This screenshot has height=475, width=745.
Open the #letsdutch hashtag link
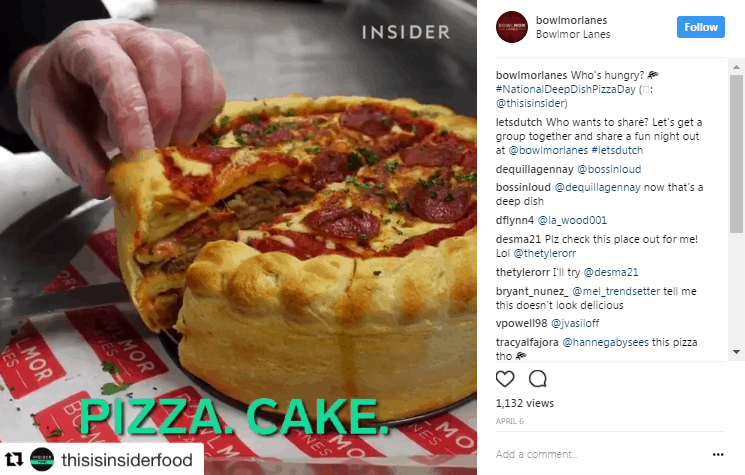617,151
